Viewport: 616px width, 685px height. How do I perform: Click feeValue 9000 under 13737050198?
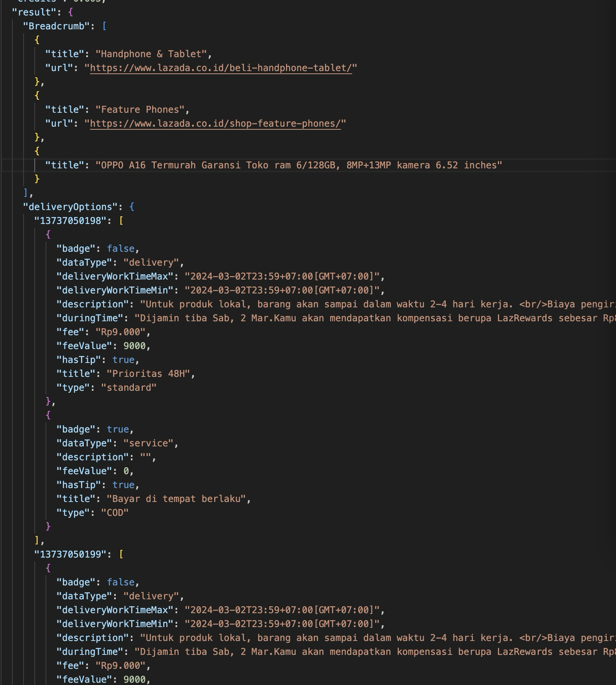pyautogui.click(x=135, y=346)
